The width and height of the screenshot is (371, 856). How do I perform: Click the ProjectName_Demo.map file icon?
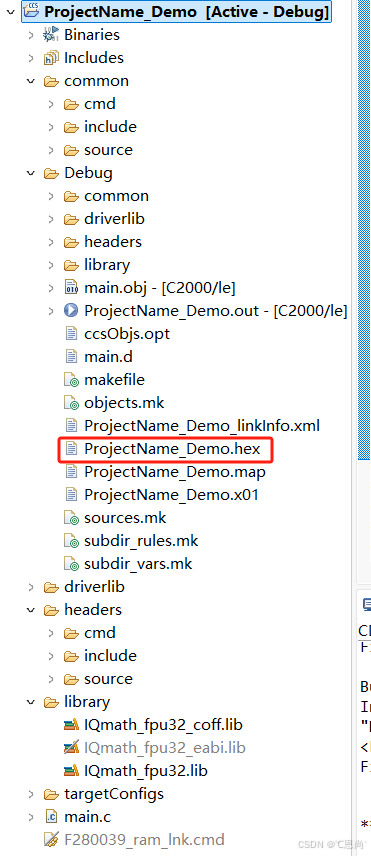tap(71, 472)
